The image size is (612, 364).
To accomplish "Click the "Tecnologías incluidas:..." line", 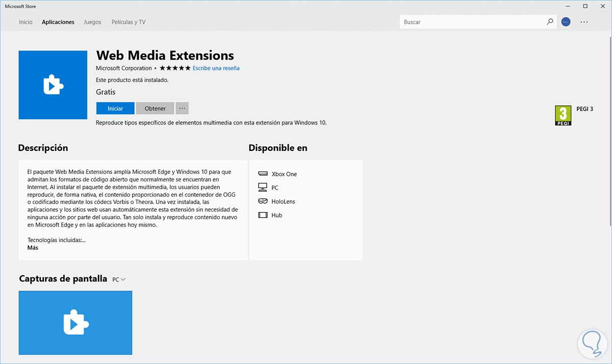I will point(57,240).
